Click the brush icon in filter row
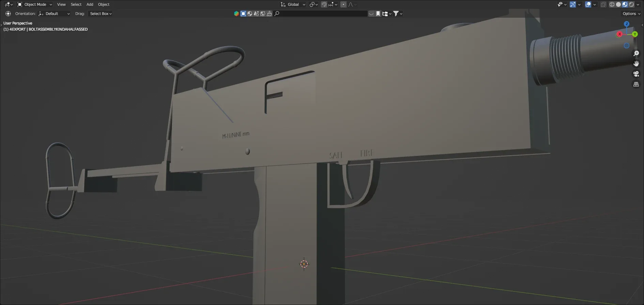This screenshot has width=644, height=305. pyautogui.click(x=269, y=14)
